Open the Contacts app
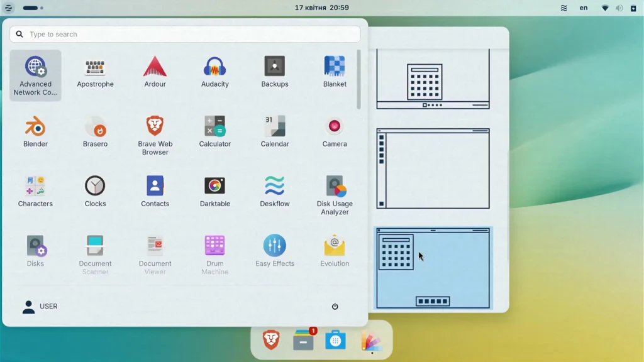Screen dimensions: 644x362 [155, 192]
